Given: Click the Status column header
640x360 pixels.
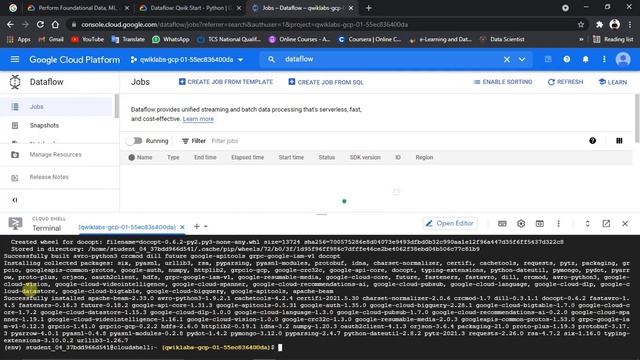Looking at the screenshot, I should (327, 158).
